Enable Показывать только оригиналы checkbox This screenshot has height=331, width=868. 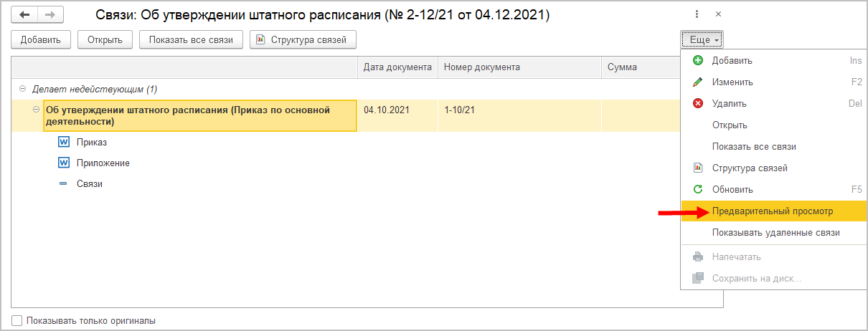tap(17, 321)
